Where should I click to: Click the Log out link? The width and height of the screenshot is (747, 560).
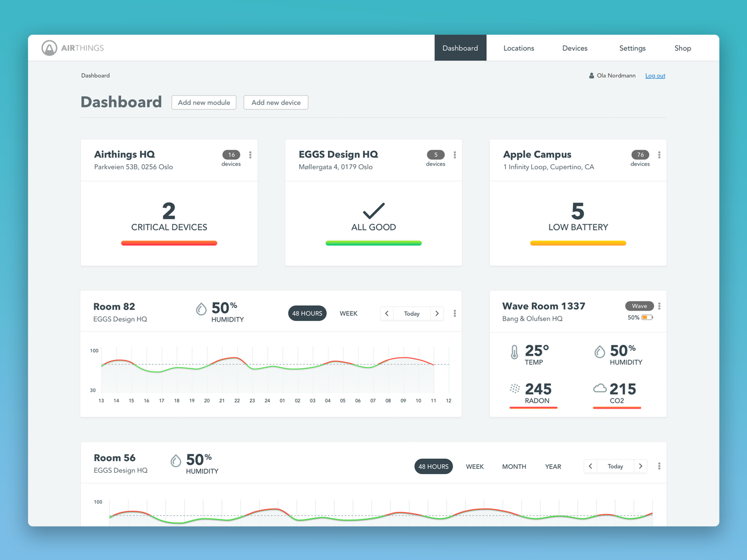[655, 75]
